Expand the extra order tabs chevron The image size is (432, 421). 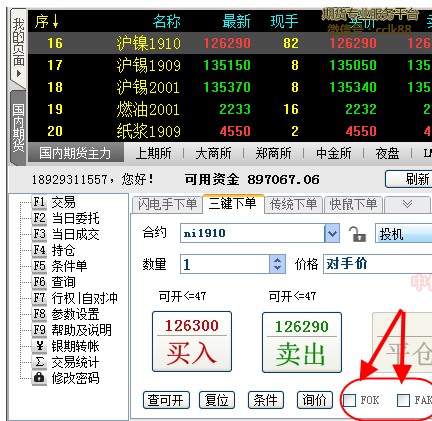click(x=407, y=204)
